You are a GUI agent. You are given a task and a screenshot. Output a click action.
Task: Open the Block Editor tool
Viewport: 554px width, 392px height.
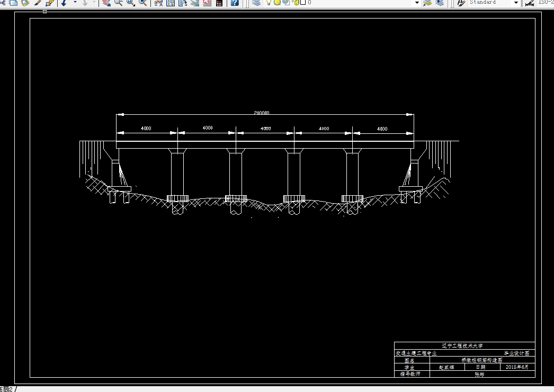(x=50, y=3)
